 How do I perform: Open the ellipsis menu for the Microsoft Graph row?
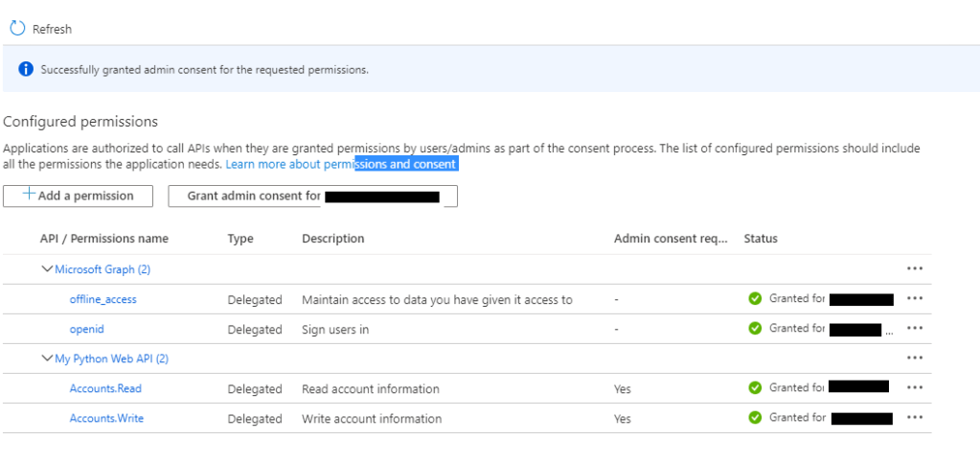coord(914,269)
